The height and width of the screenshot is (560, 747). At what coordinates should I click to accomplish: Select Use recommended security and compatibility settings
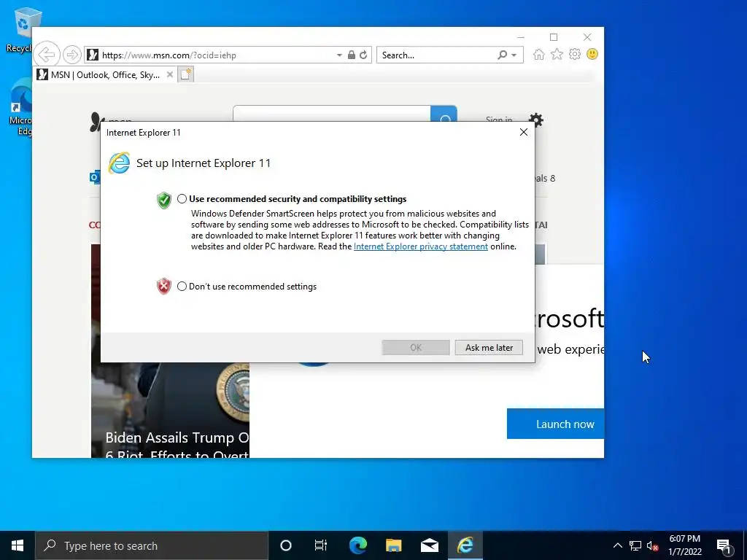182,199
